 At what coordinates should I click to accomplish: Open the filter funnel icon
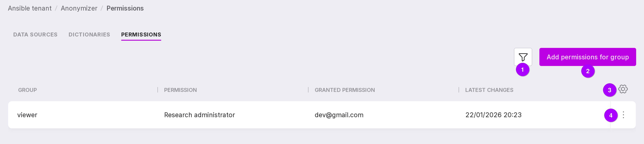[x=523, y=57]
